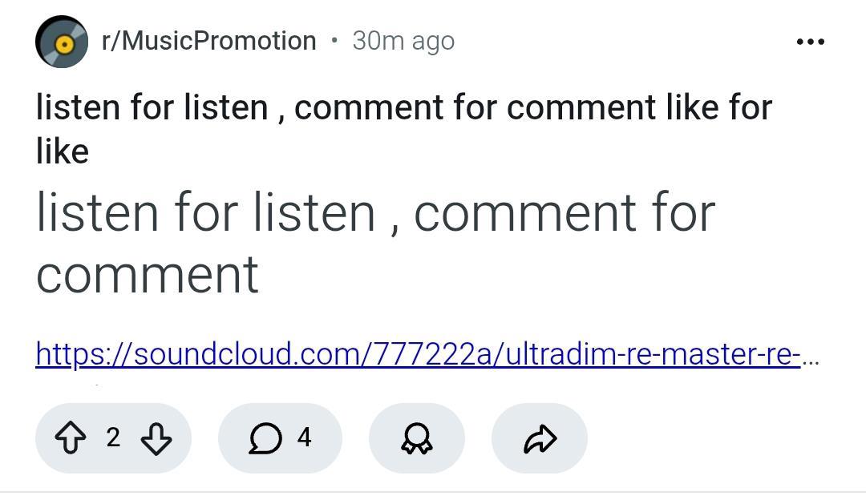The image size is (866, 504).
Task: Give an award using the ribbon icon
Action: point(417,438)
